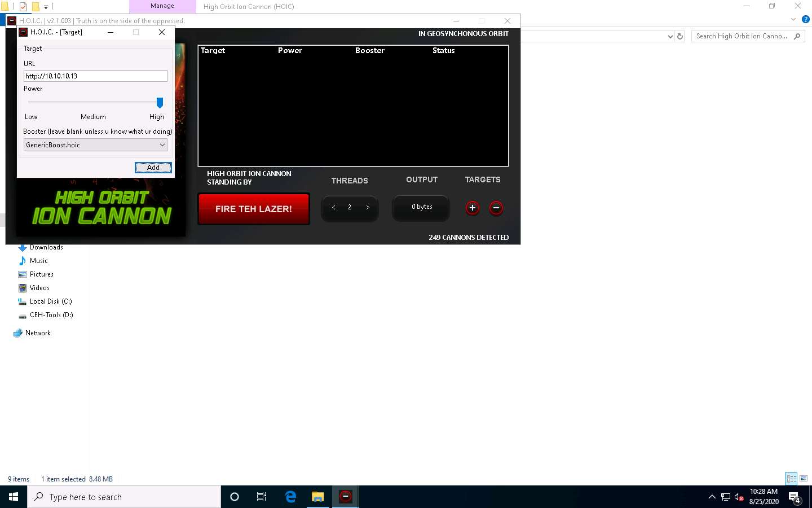
Task: Switch Explorer to details view icon
Action: tap(791, 479)
